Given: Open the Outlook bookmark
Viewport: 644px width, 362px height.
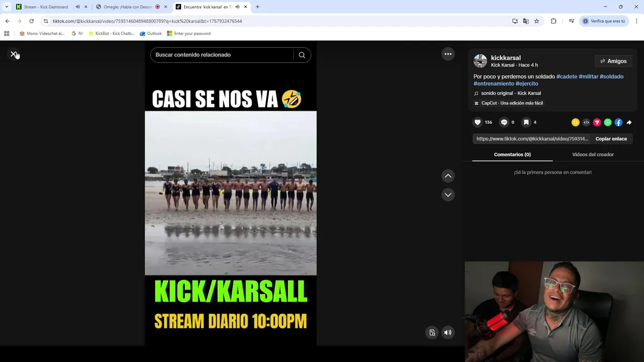Looking at the screenshot, I should (151, 34).
